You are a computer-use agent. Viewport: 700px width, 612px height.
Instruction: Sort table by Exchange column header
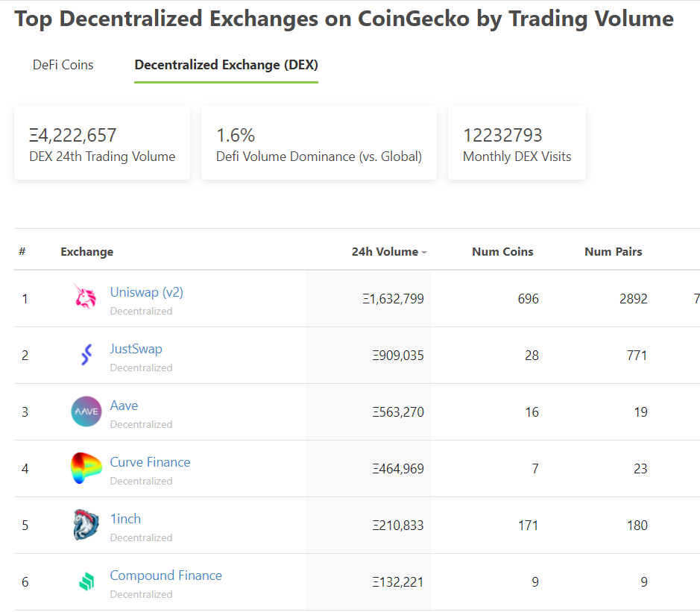(87, 252)
